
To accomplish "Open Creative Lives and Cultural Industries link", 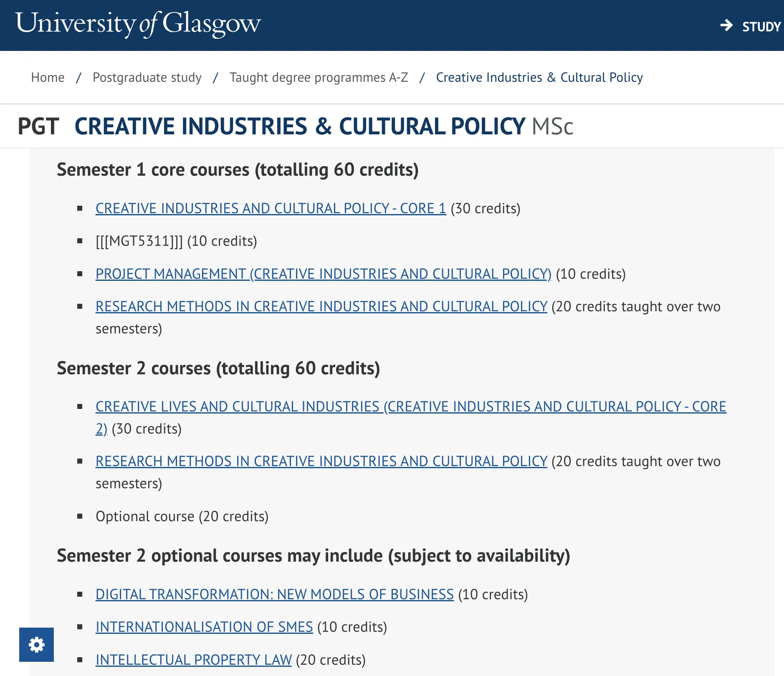I will click(x=410, y=406).
